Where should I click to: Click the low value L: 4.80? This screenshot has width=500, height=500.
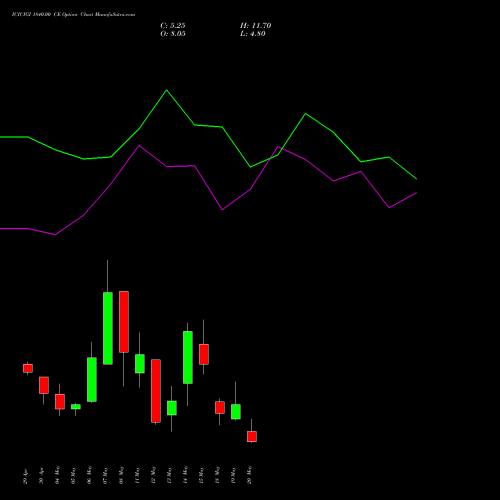pyautogui.click(x=253, y=34)
